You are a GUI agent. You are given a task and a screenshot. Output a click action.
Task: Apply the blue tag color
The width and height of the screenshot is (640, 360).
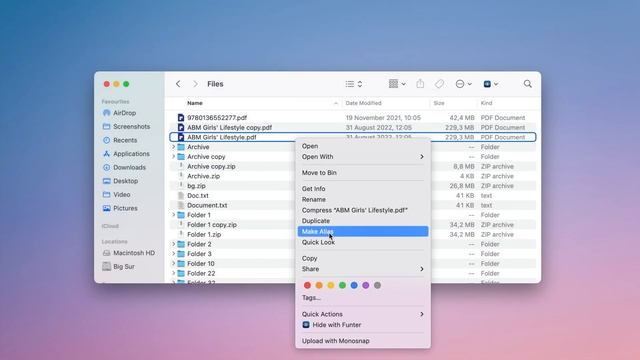(354, 285)
